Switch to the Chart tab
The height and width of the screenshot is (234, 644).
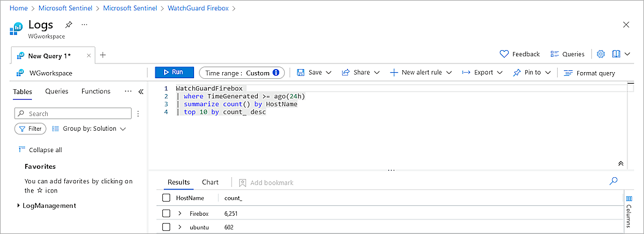click(211, 182)
